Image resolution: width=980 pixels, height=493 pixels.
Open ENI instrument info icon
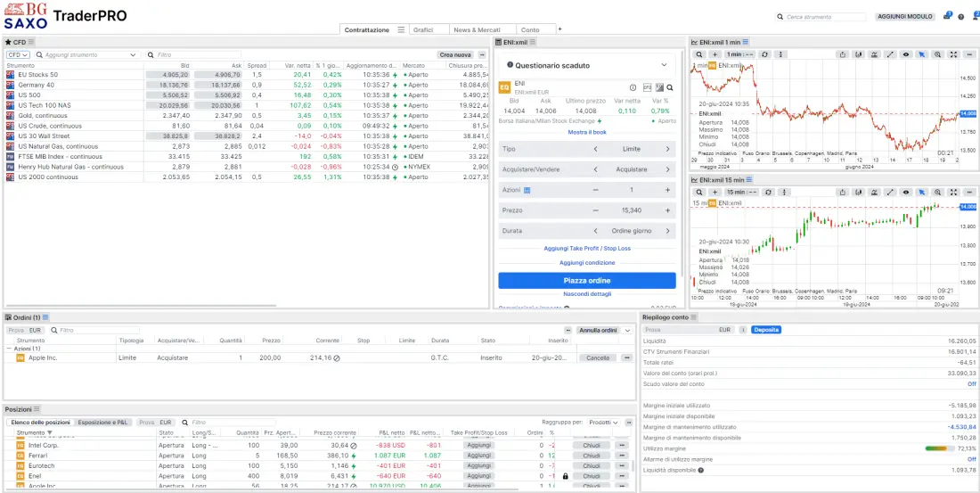point(633,87)
